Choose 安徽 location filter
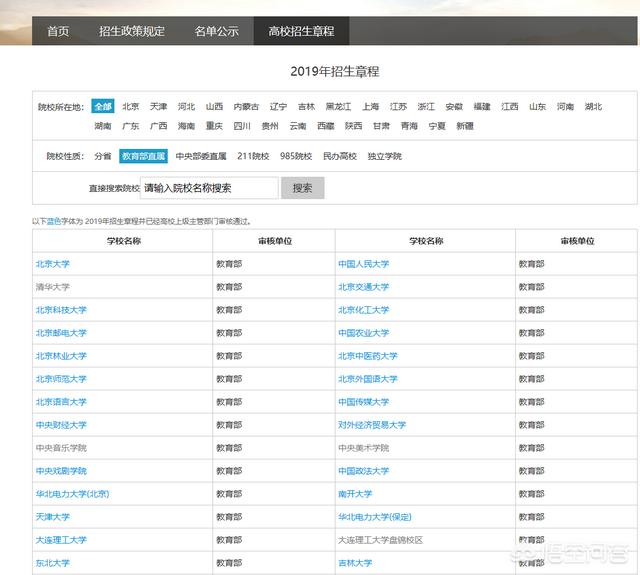 click(x=454, y=107)
